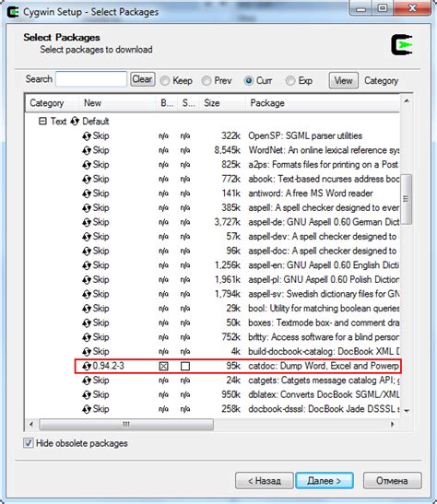
Task: Click antiword: A free MS Word reader
Action: [311, 193]
